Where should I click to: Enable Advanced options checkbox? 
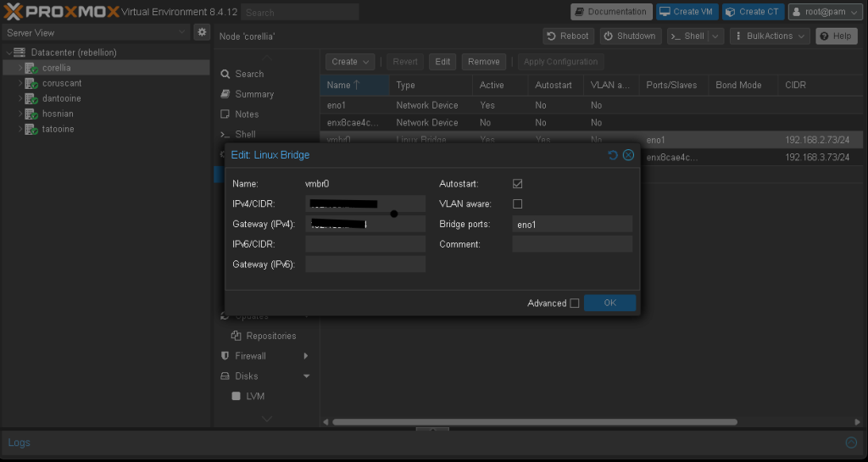pyautogui.click(x=575, y=303)
